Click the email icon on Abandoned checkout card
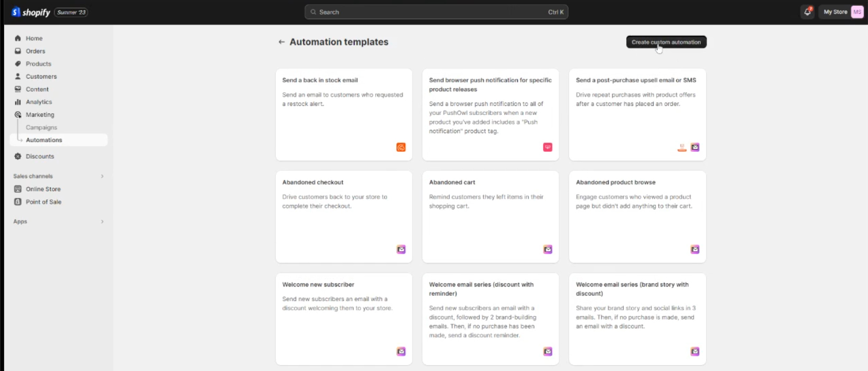The height and width of the screenshot is (371, 868). 401,249
